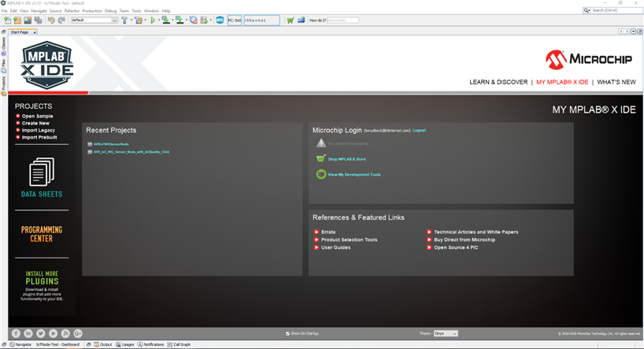
Task: Click the Open Sample link
Action: pos(37,117)
